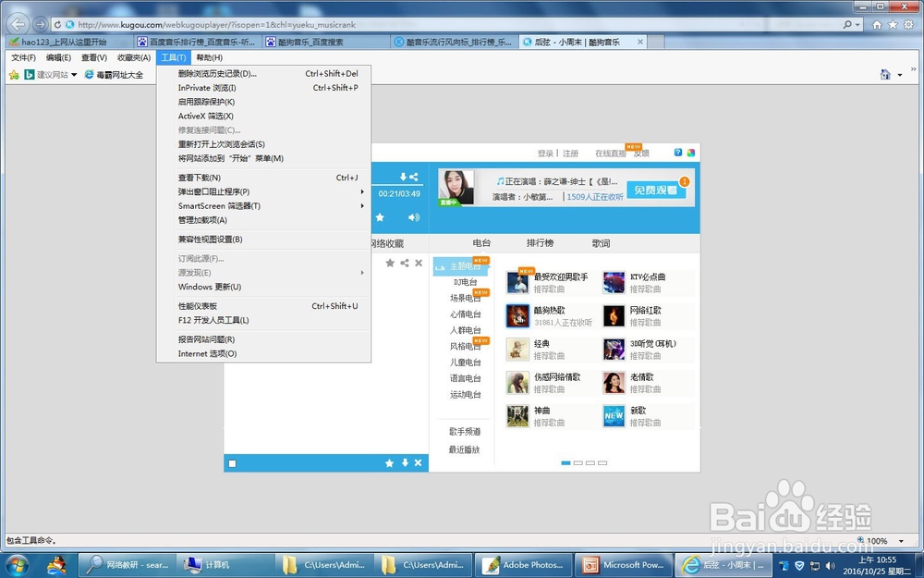Click the command bar home icon
This screenshot has height=578, width=924.
pyautogui.click(x=885, y=74)
